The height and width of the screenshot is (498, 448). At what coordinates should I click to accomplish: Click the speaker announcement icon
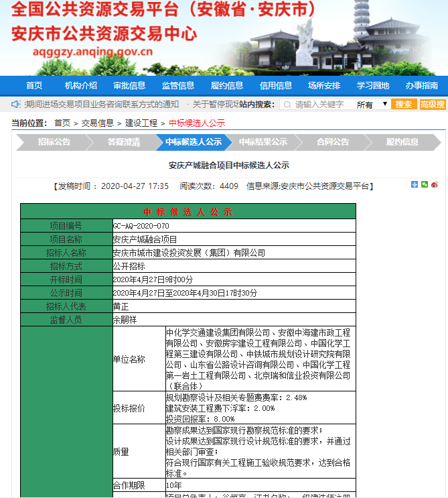[15, 104]
